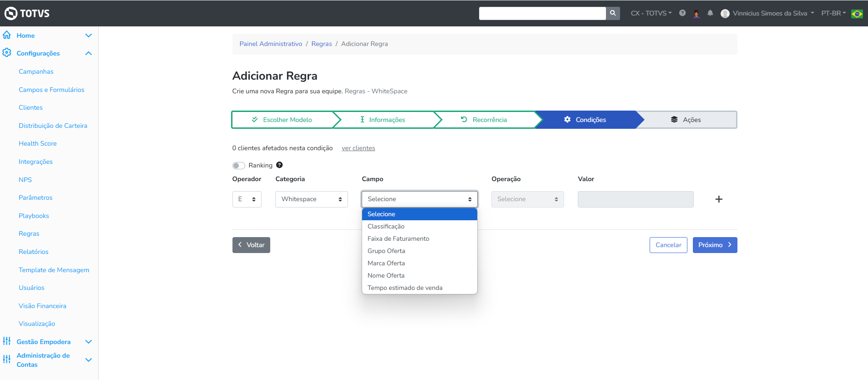Open the help question mark icon
The image size is (868, 380).
click(x=682, y=13)
